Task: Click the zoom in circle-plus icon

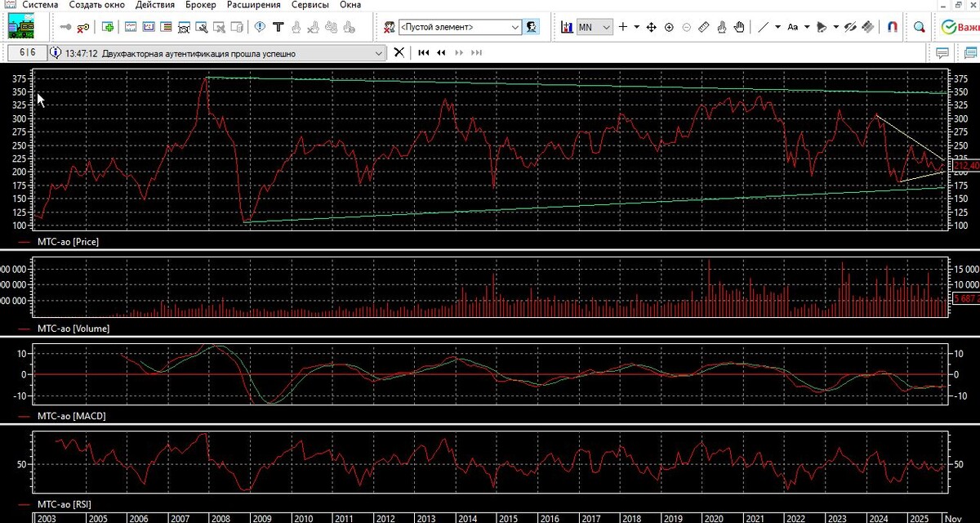Action: 669,27
